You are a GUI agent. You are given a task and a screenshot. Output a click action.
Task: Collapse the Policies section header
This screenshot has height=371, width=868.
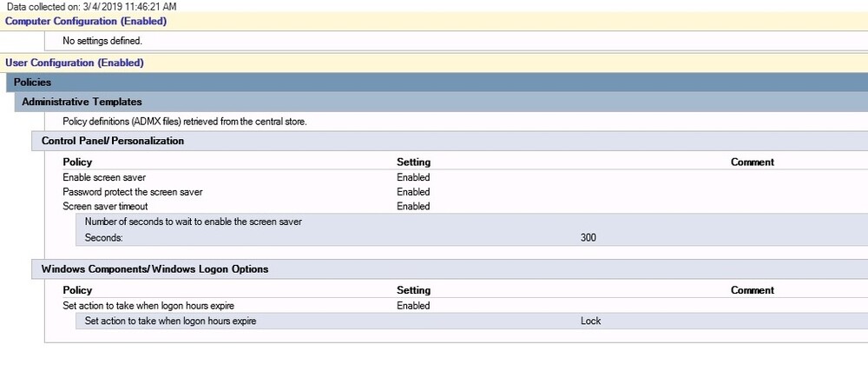(33, 83)
